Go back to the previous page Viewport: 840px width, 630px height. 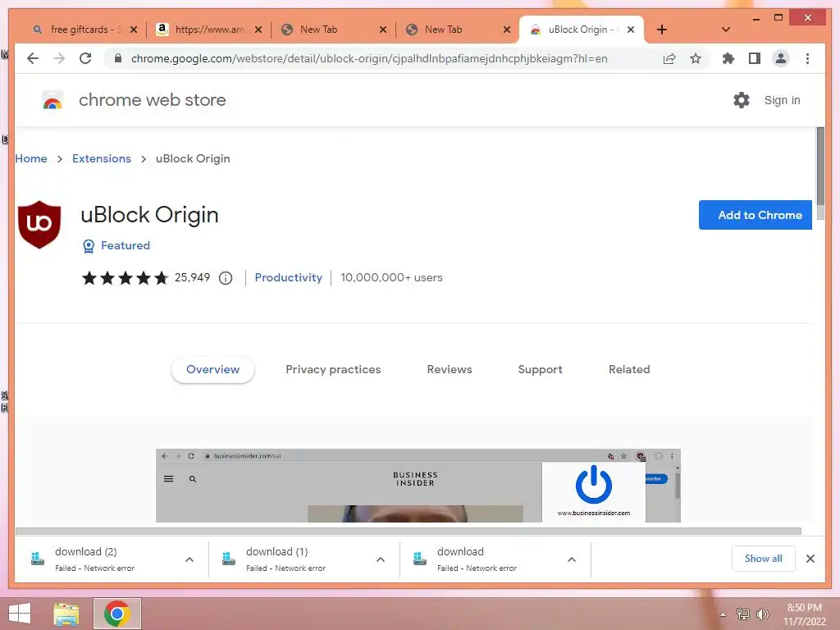[33, 58]
